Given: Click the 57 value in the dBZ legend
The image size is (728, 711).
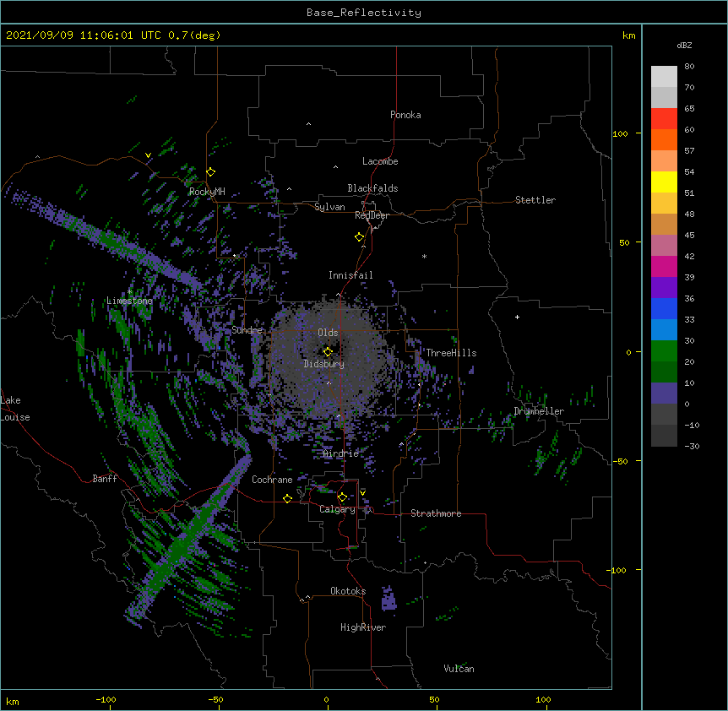Looking at the screenshot, I should point(689,151).
